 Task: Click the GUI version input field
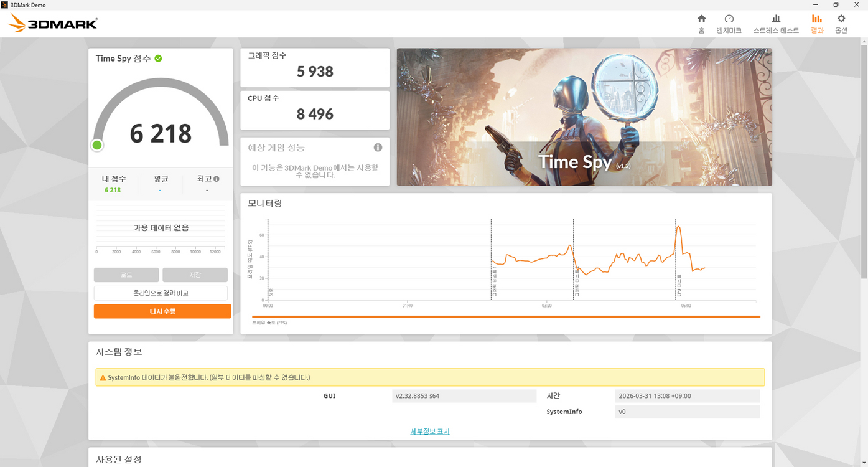[x=464, y=395]
